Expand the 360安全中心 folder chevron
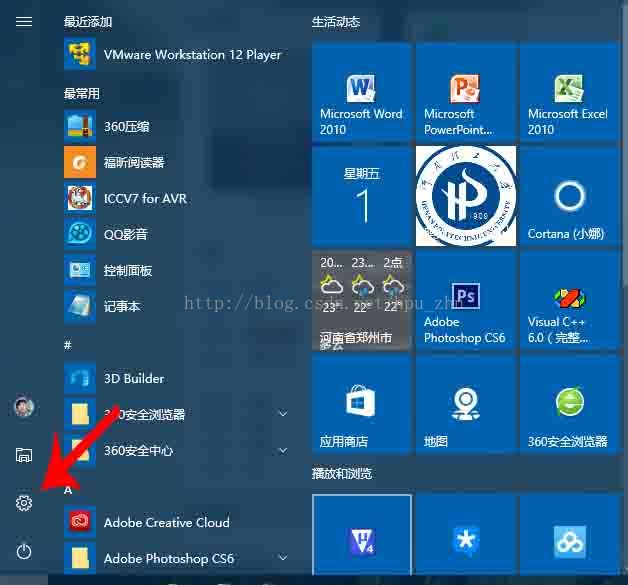Viewport: 628px width, 585px height. (283, 450)
